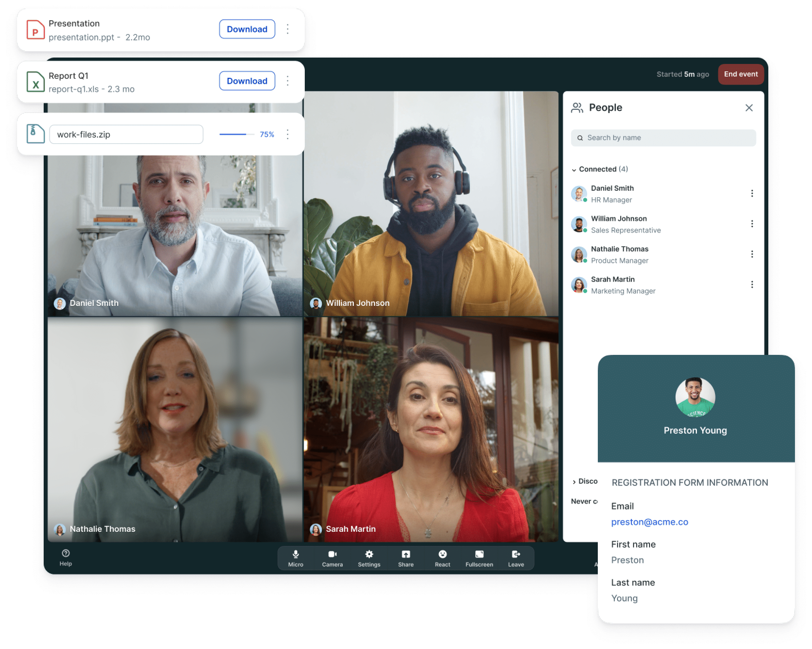Click the work-files.zip upload progress bar
Image resolution: width=812 pixels, height=649 pixels.
tap(237, 134)
